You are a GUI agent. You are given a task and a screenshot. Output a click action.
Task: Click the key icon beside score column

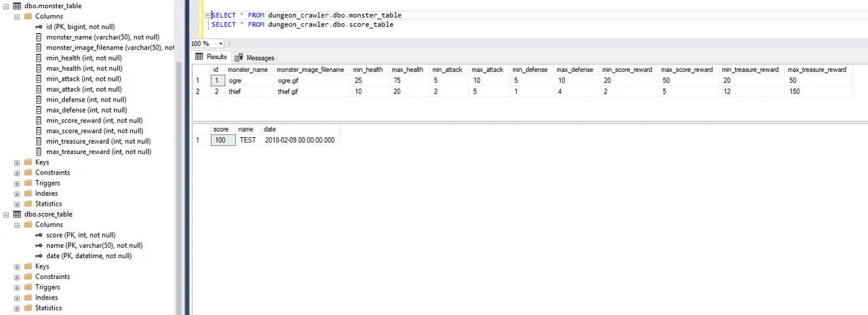[x=39, y=235]
